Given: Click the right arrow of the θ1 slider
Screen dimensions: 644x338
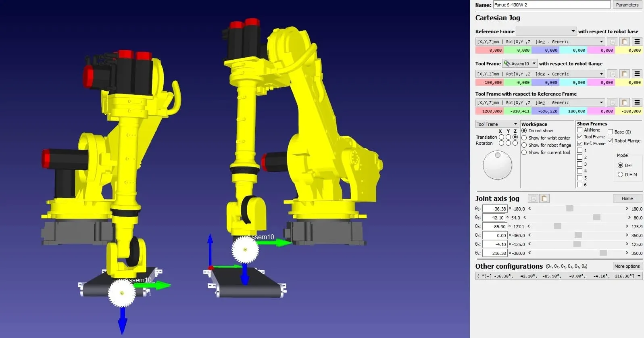Looking at the screenshot, I should (x=627, y=209).
